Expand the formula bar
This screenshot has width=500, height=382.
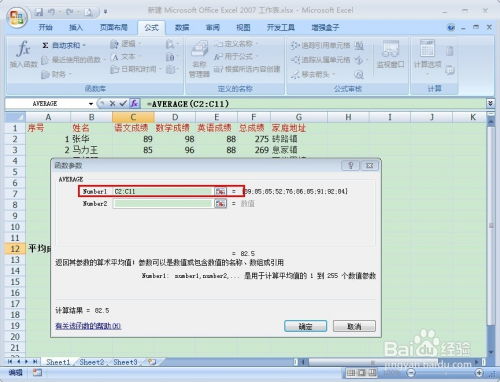coord(490,104)
